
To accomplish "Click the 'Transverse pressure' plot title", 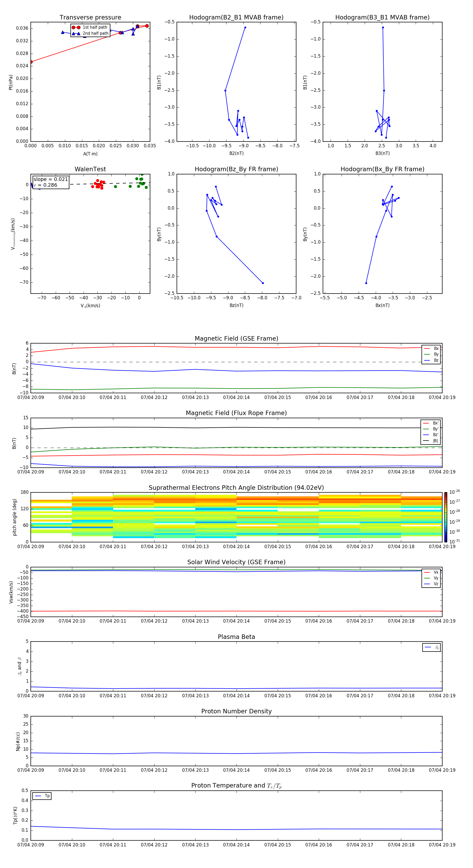I will click(x=90, y=18).
